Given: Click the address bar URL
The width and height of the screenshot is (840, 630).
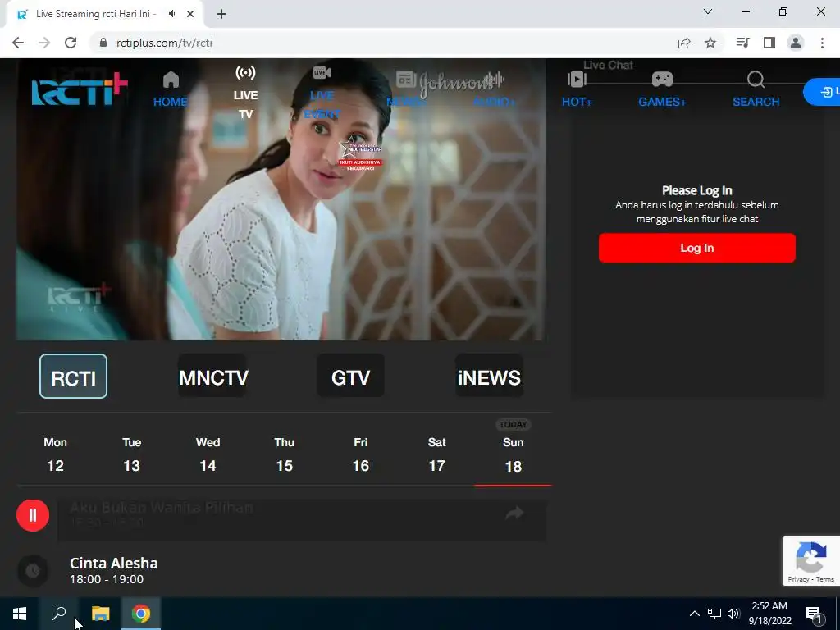Looking at the screenshot, I should click(164, 43).
